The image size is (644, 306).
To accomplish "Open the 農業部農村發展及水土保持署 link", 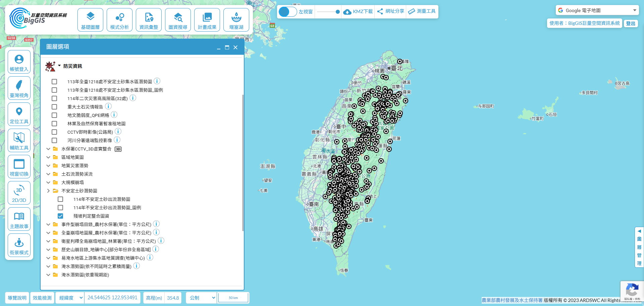I will (x=512, y=300).
